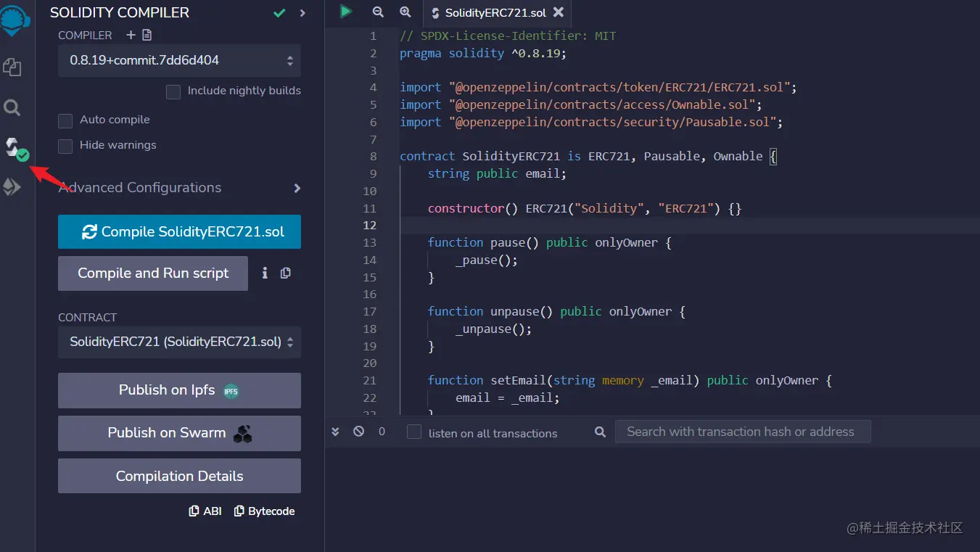Click Compile SolidityERC721.sol button
Image resolution: width=980 pixels, height=552 pixels.
[179, 232]
